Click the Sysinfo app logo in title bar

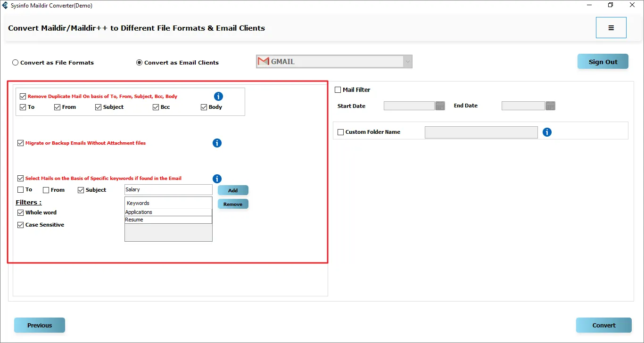pos(5,6)
